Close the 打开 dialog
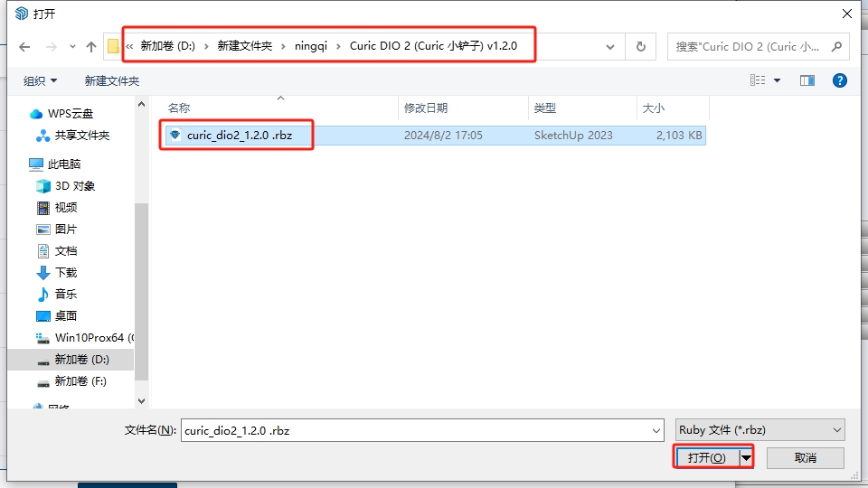This screenshot has height=488, width=868. click(847, 14)
